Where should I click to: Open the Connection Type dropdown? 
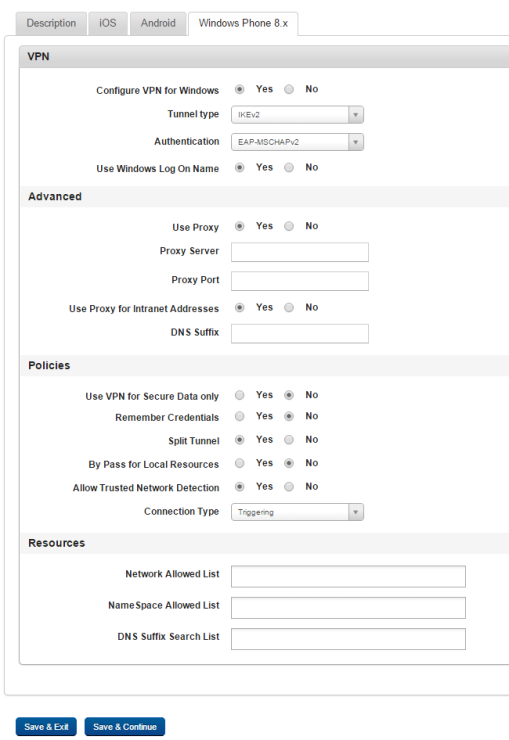297,512
